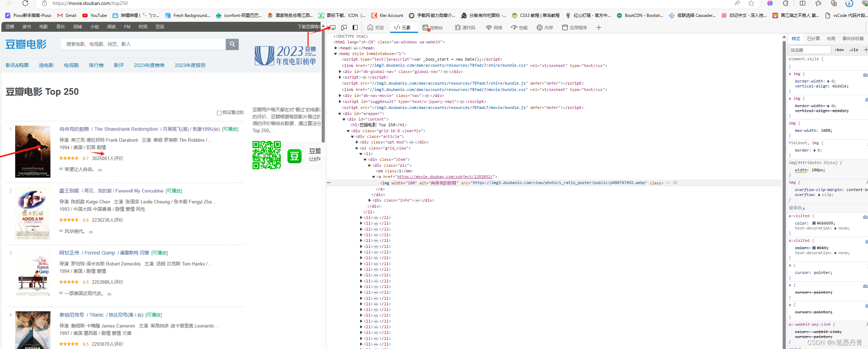Expand the div class info node
The image size is (868, 349).
tap(370, 200)
